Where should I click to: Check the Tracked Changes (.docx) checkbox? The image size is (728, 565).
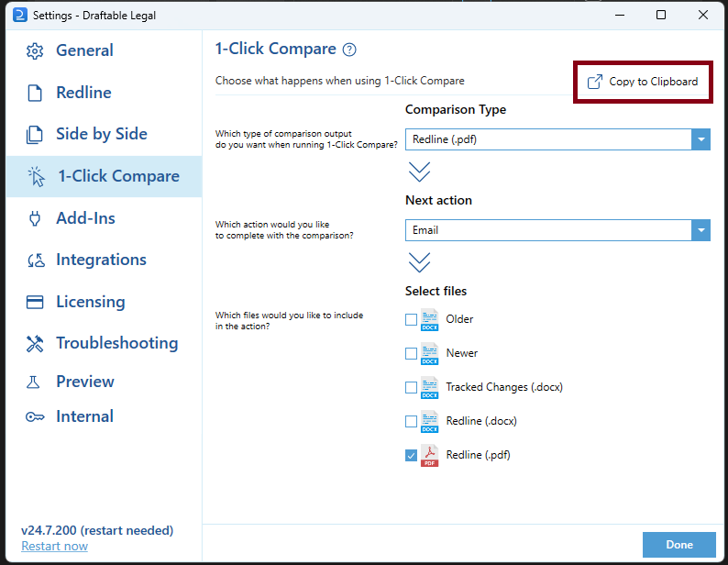pos(411,387)
